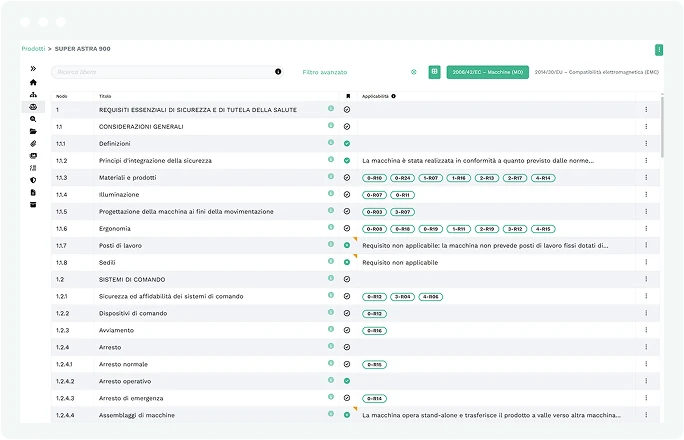Open the hierarchy tree icon in sidebar
This screenshot has height=440, width=684.
[x=33, y=95]
